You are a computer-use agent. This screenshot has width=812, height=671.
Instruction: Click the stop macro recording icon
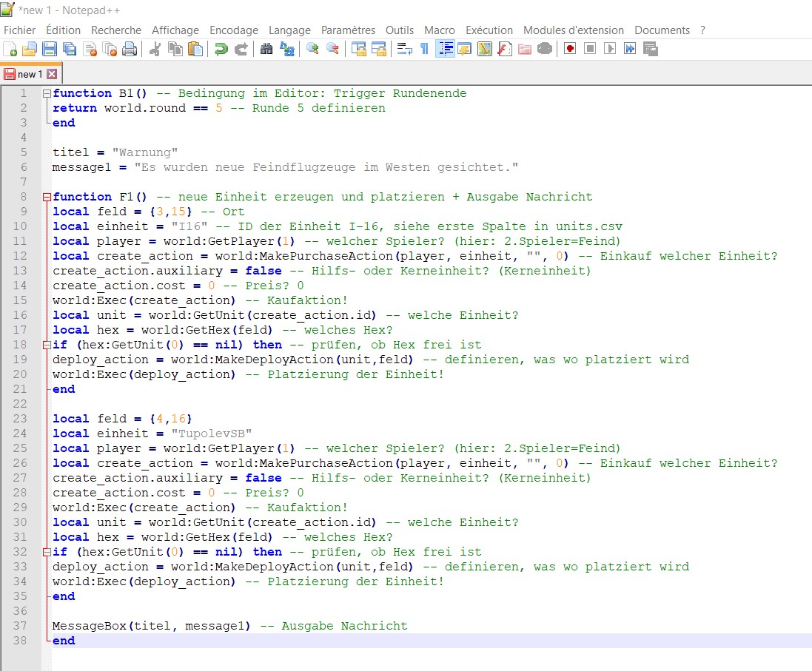pyautogui.click(x=590, y=49)
